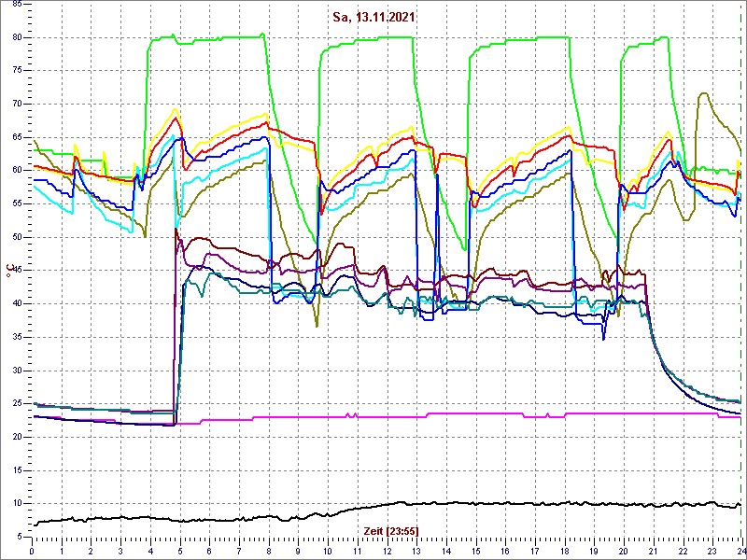Click hour 7 on the time axis
Screen dimensions: 747x560
coord(239,551)
